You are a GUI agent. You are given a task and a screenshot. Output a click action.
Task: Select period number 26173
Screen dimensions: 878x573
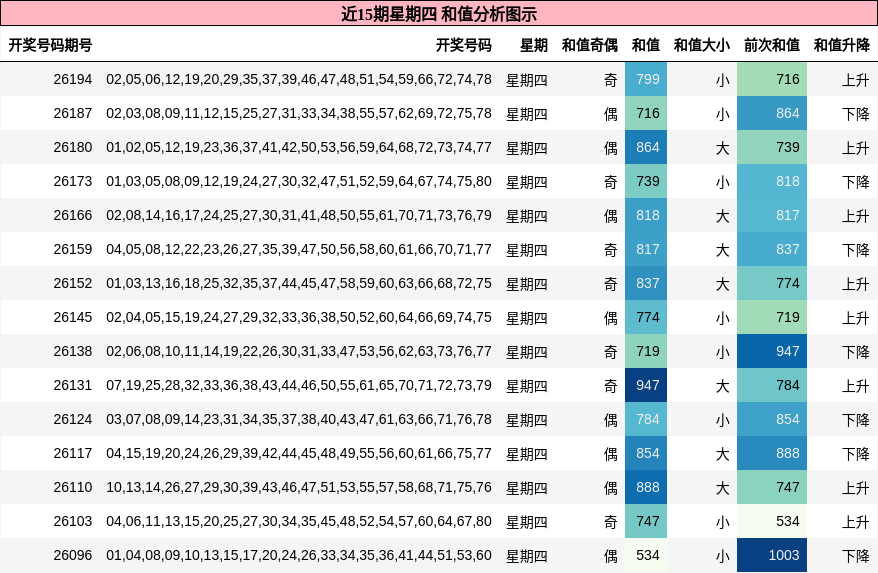click(x=73, y=181)
